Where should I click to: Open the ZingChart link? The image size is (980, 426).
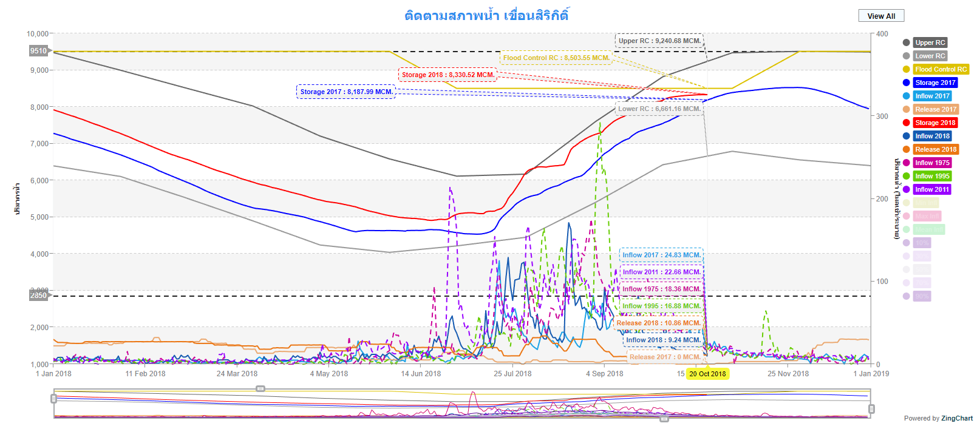tap(956, 418)
